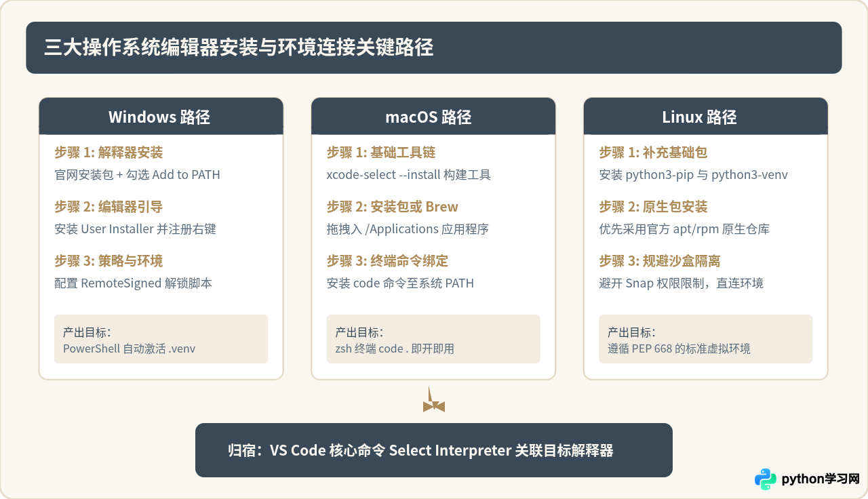868x499 pixels.
Task: Click text 配置 RemoteSigned 解锁脚本
Action: tap(133, 283)
